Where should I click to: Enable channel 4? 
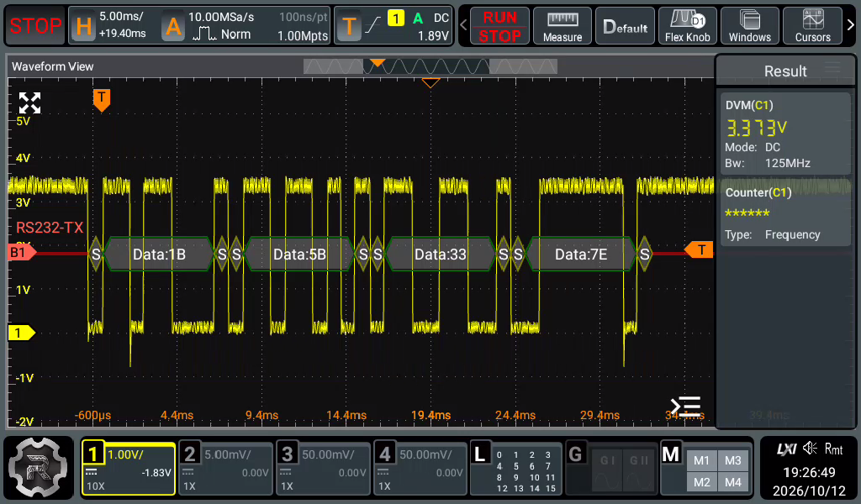coord(420,469)
